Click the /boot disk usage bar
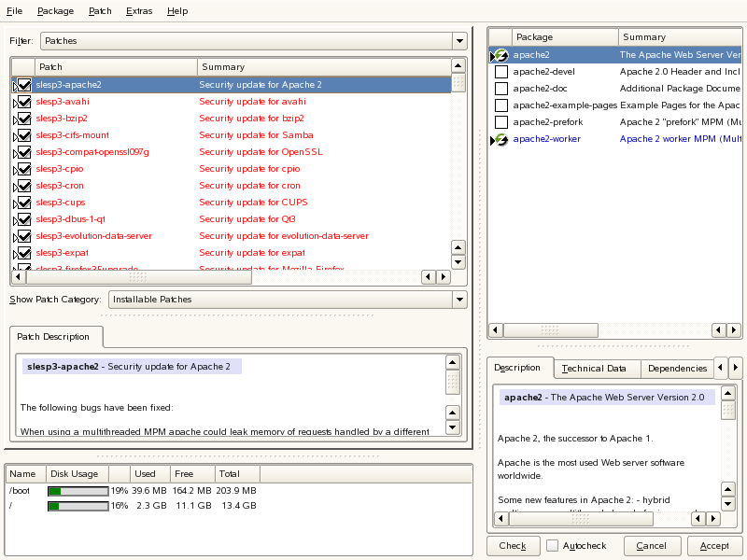747x560 pixels. (x=78, y=491)
